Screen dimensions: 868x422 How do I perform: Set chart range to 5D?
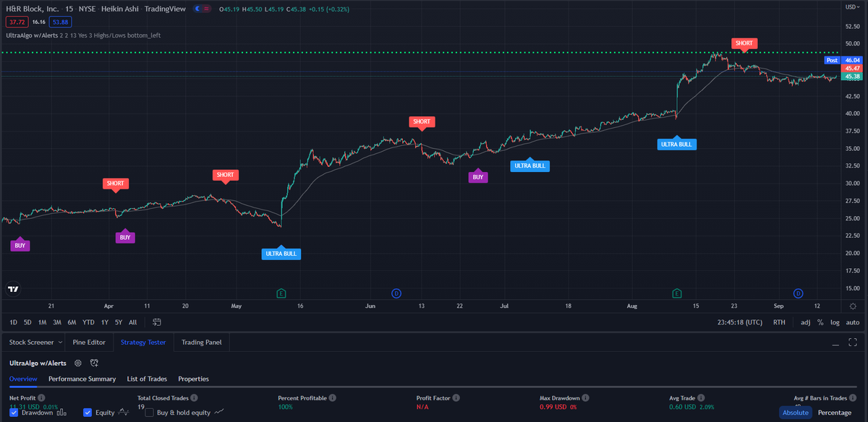coord(27,322)
